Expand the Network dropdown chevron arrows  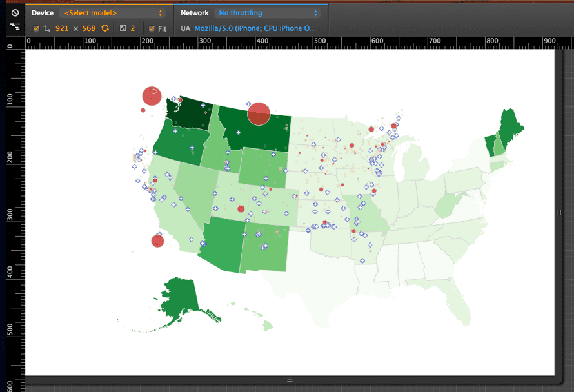click(315, 12)
